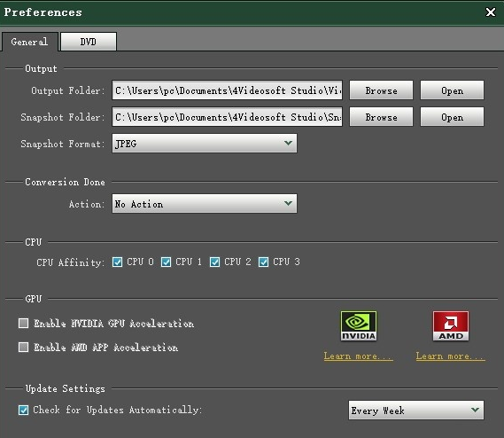The image size is (504, 438).
Task: Switch to the DVD tab
Action: (89, 42)
